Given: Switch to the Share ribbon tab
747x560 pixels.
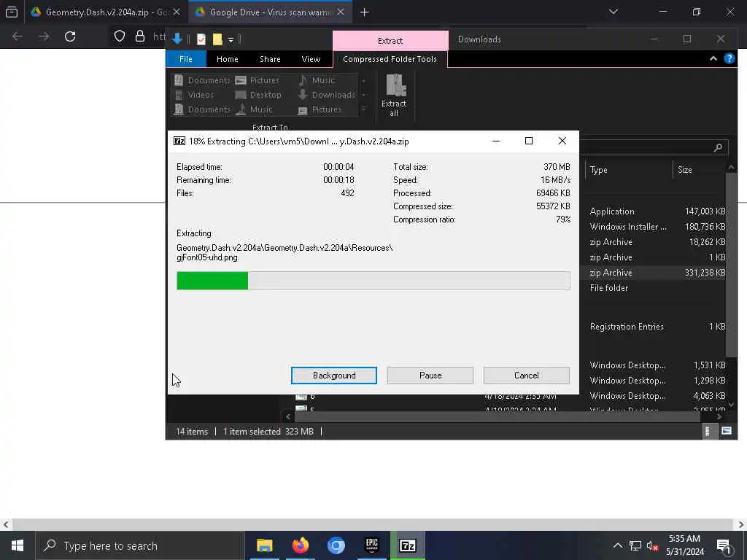Looking at the screenshot, I should tap(270, 59).
